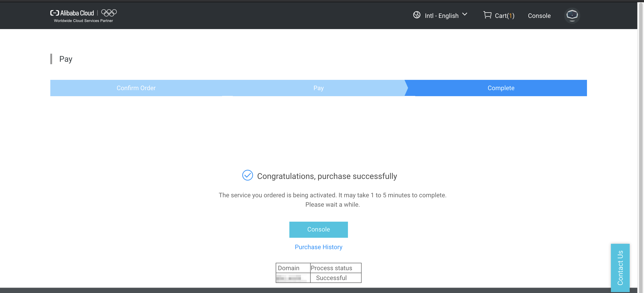Viewport: 644px width, 293px height.
Task: Click the Contact Us side tab
Action: [x=620, y=268]
